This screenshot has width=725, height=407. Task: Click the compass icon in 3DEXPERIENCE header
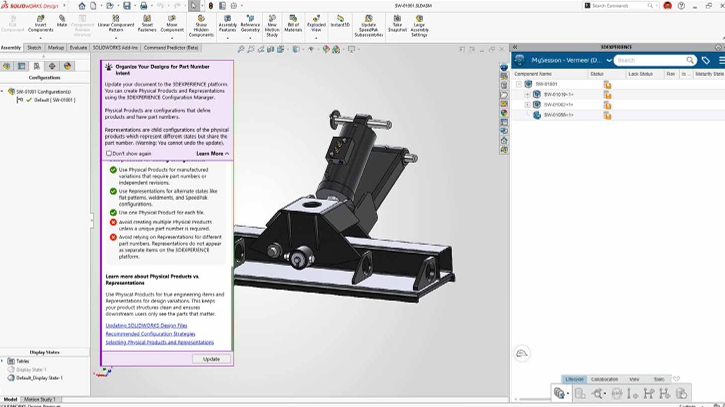(x=520, y=60)
